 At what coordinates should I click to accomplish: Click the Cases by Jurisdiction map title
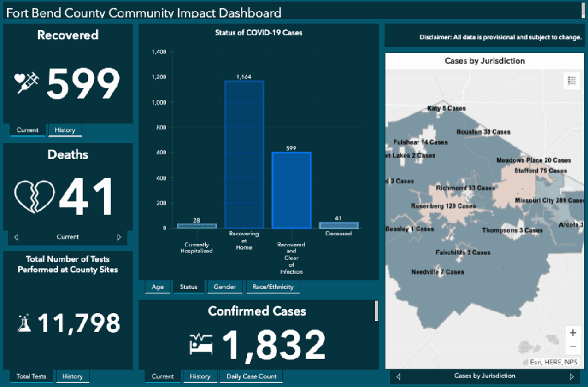tap(485, 61)
